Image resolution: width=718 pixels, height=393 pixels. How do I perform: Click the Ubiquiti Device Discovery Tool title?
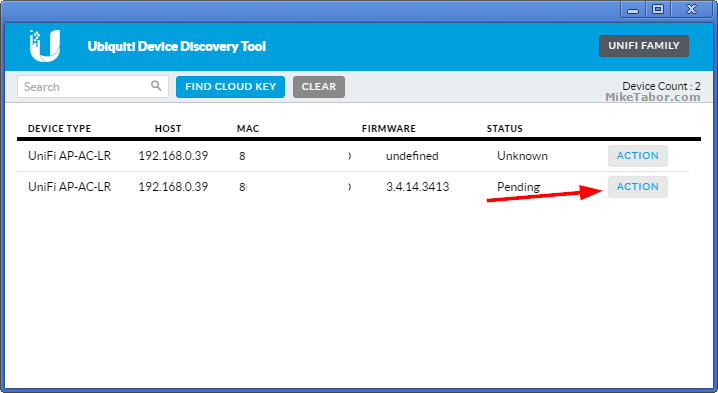coord(177,46)
